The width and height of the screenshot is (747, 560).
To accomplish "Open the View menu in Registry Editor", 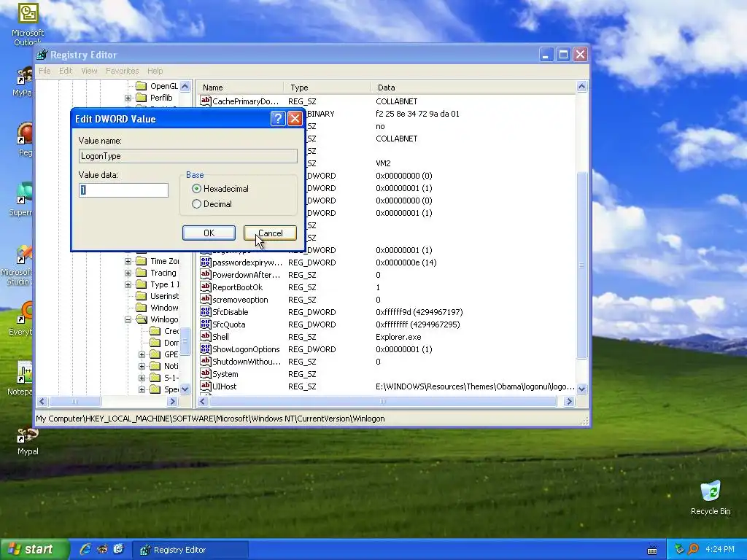I will 89,71.
